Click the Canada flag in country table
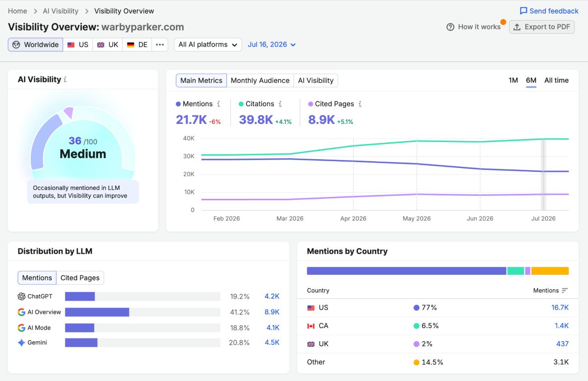This screenshot has height=381, width=588. [x=311, y=326]
